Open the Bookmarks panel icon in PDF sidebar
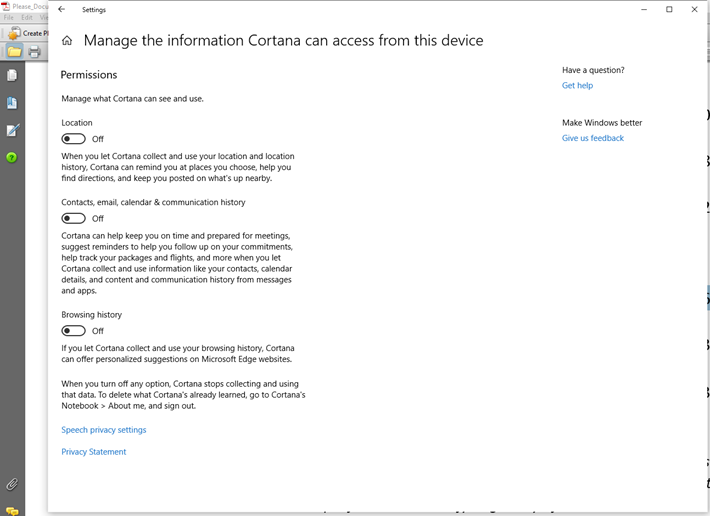The height and width of the screenshot is (516, 710). (x=12, y=103)
